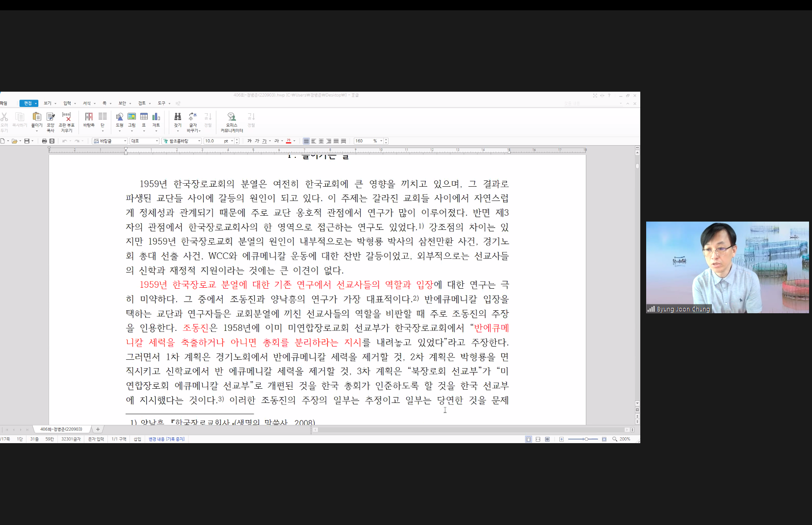Click the 도형 (Shapes) icon
812x525 pixels.
point(119,117)
